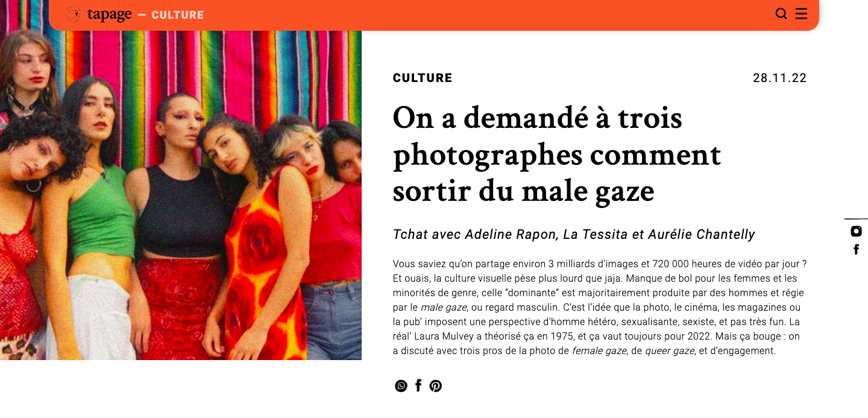This screenshot has height=418, width=868.
Task: Click the subtitle naming the three photographers
Action: click(x=574, y=234)
